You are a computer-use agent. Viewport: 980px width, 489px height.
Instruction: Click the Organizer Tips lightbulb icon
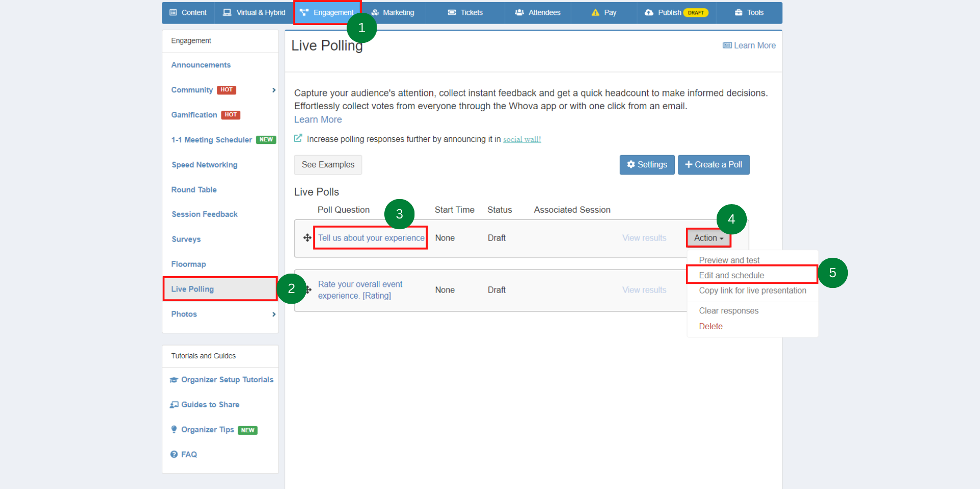click(x=174, y=430)
